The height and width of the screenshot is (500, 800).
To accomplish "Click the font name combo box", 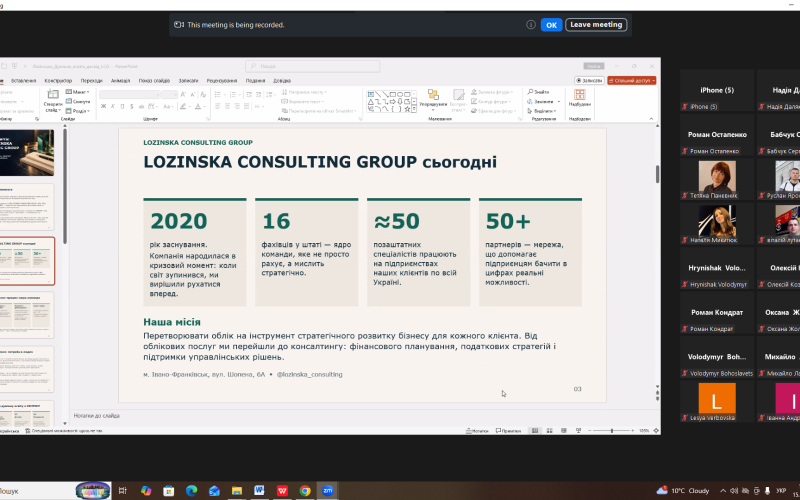I will (130, 94).
